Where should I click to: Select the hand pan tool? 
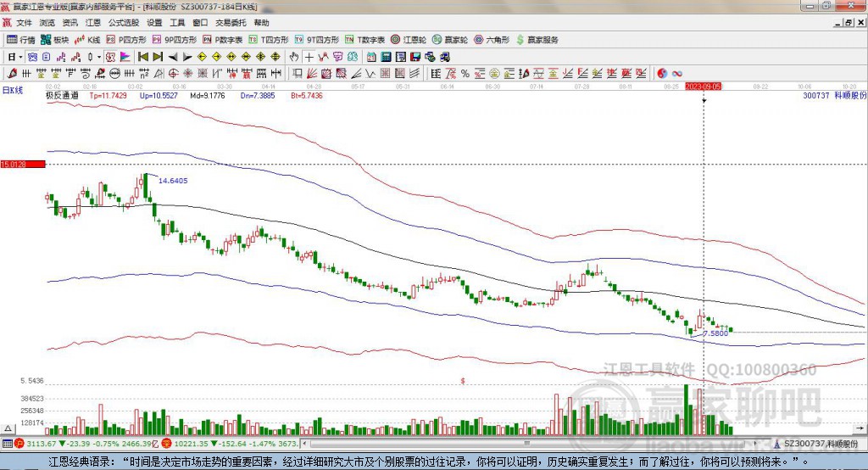click(294, 57)
